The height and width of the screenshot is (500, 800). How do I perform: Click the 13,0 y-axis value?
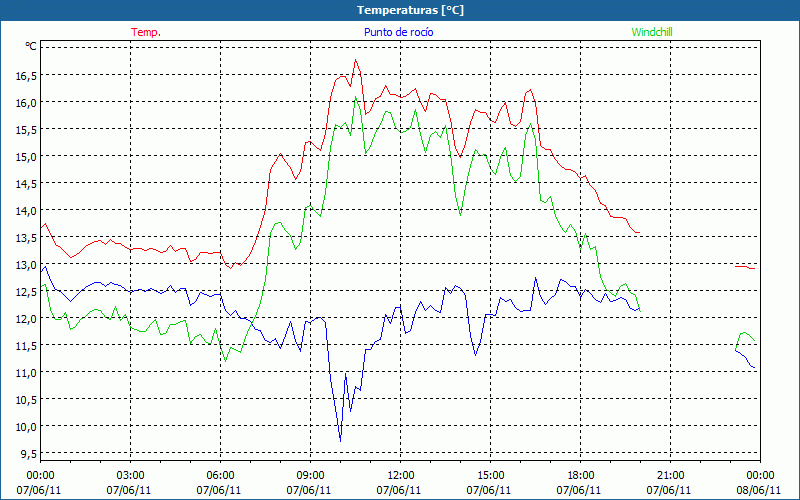click(26, 265)
